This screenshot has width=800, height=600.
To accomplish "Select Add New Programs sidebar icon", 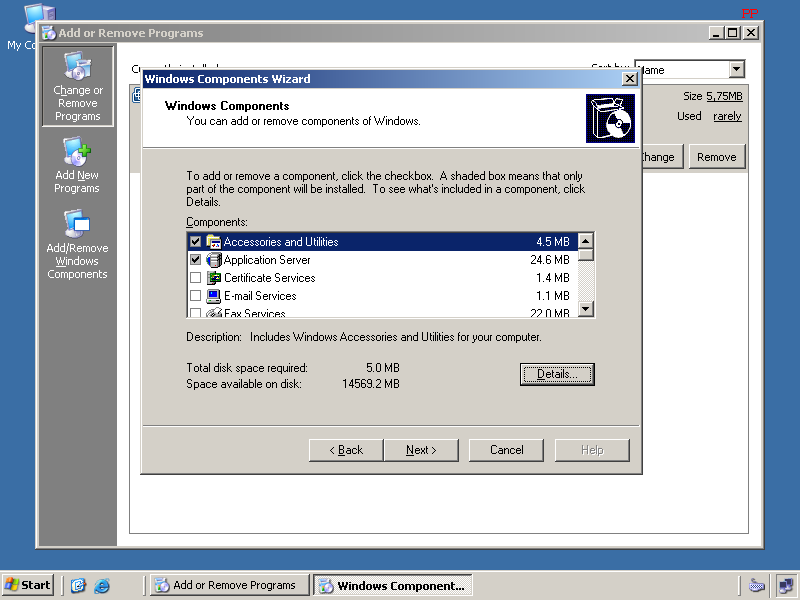I will [77, 165].
